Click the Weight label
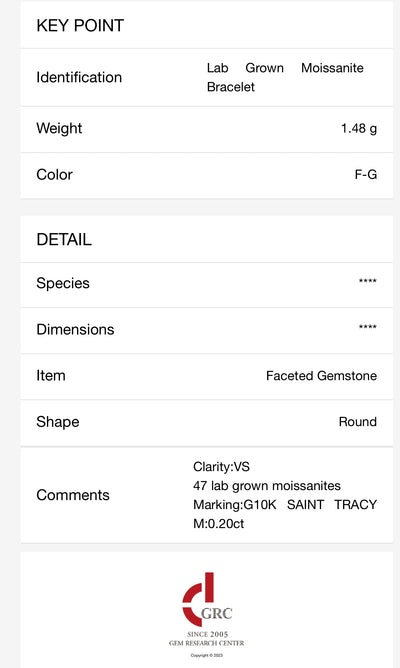This screenshot has height=668, width=400. coord(59,128)
